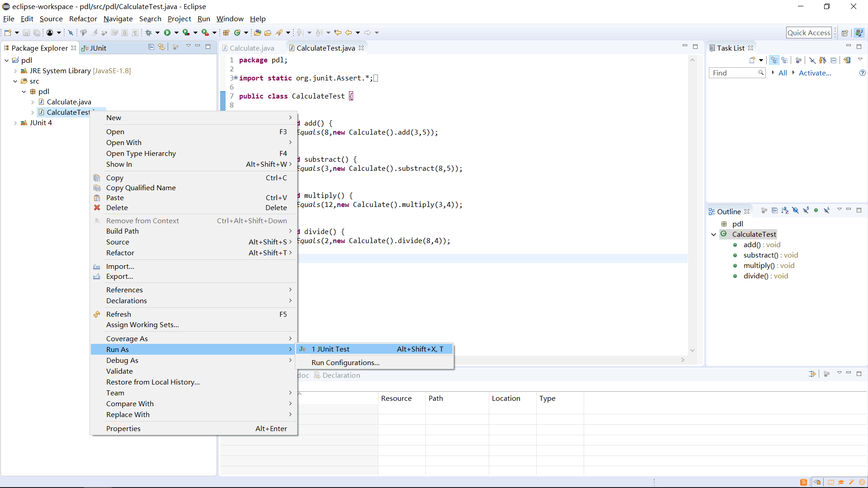Click the Save All toolbar icon
The image size is (868, 488).
click(37, 33)
